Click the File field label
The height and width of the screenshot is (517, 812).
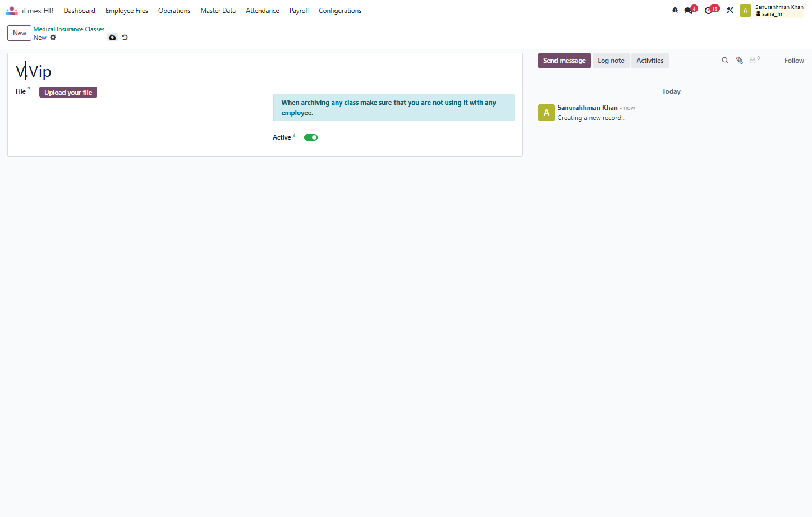tap(21, 91)
